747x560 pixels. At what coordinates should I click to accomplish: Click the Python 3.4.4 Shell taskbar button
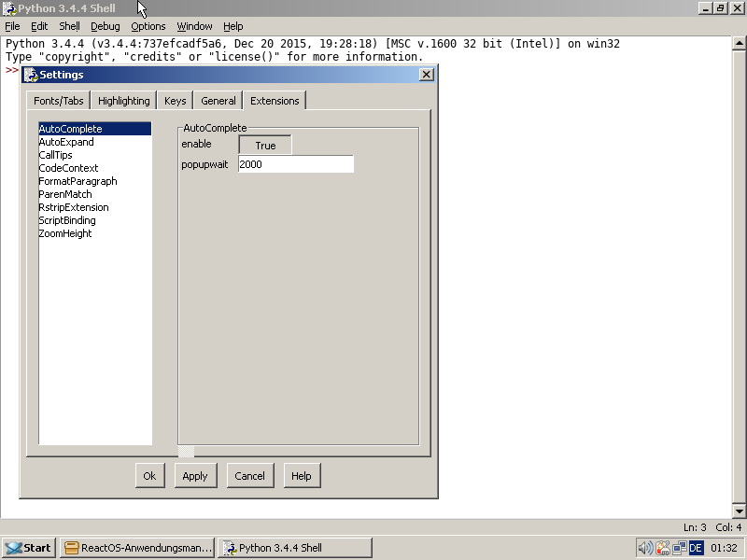point(295,548)
